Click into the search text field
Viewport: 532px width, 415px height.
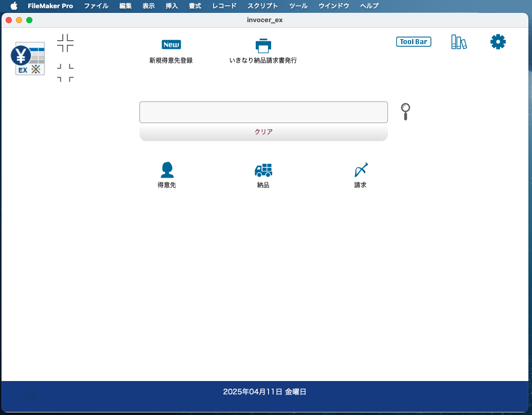coord(263,112)
